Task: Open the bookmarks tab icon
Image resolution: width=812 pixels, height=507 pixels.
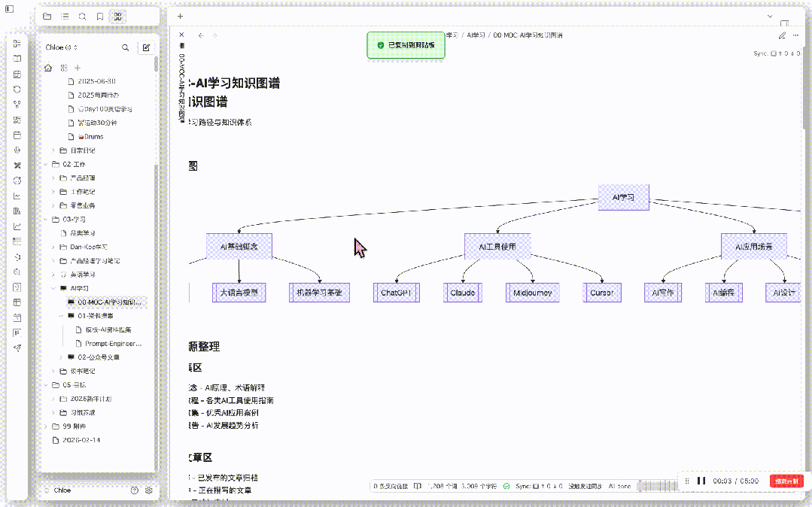Action: [100, 17]
